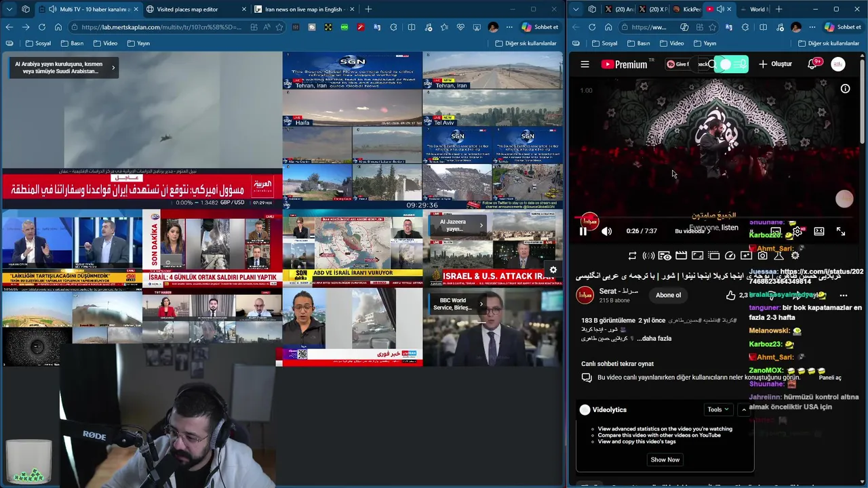Like the video with thumbs up
Viewport: 868px width, 488px height.
(730, 295)
